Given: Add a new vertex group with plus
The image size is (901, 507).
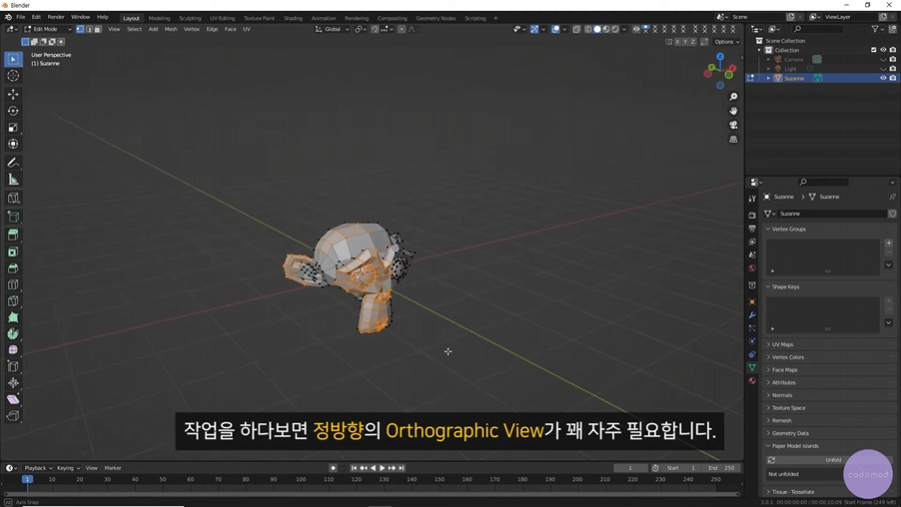Looking at the screenshot, I should 889,243.
